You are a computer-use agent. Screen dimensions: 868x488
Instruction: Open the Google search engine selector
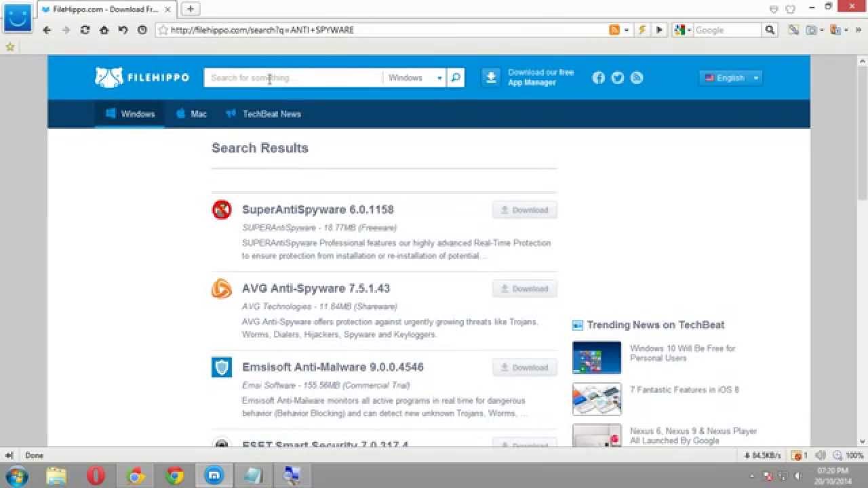point(682,30)
